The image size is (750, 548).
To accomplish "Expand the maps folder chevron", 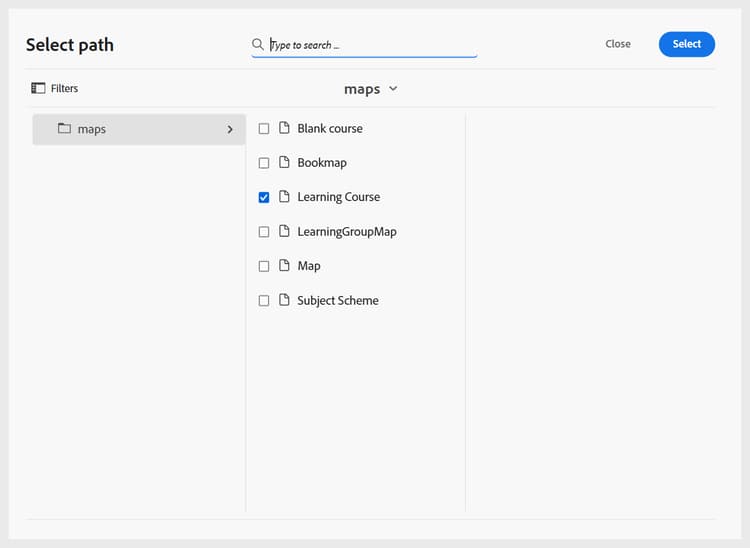I will 230,129.
